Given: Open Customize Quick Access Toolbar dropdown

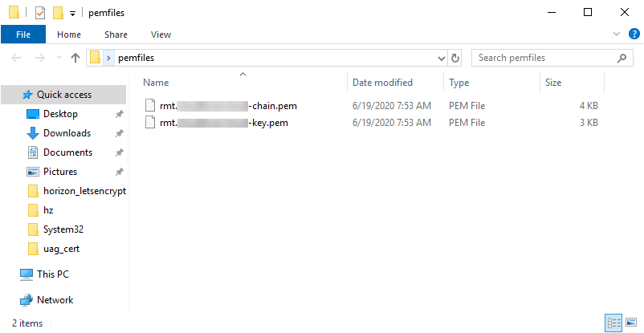Looking at the screenshot, I should 72,14.
